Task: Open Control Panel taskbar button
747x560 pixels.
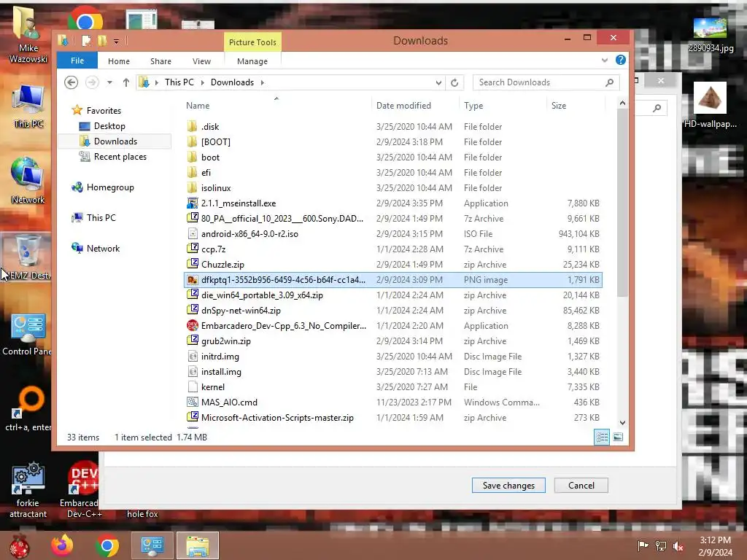Action: pyautogui.click(x=152, y=545)
